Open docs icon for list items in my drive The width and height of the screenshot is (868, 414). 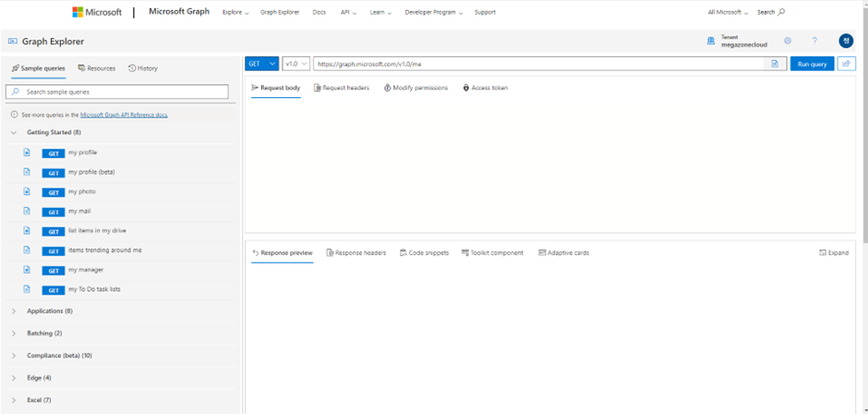point(27,230)
